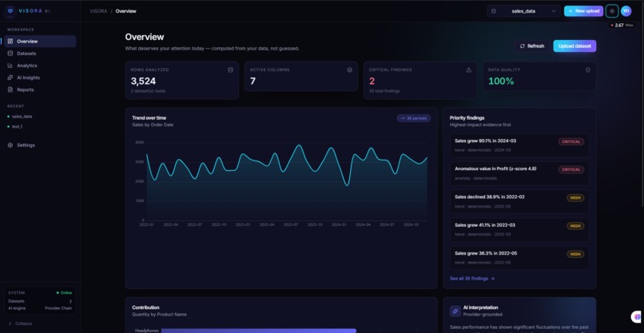Click the Analytics bar chart icon
Viewport: 644px width, 333px height.
point(10,65)
